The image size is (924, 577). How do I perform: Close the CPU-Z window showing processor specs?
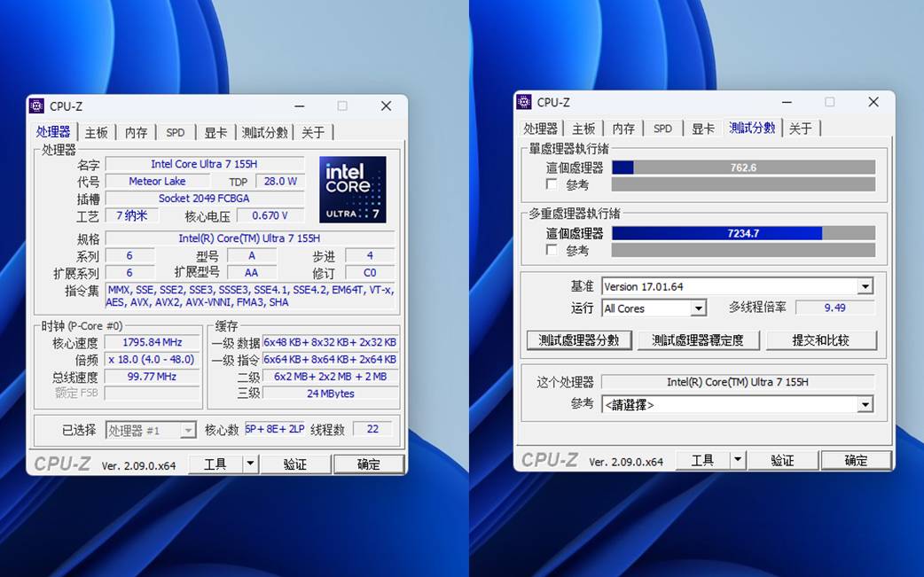coord(386,106)
